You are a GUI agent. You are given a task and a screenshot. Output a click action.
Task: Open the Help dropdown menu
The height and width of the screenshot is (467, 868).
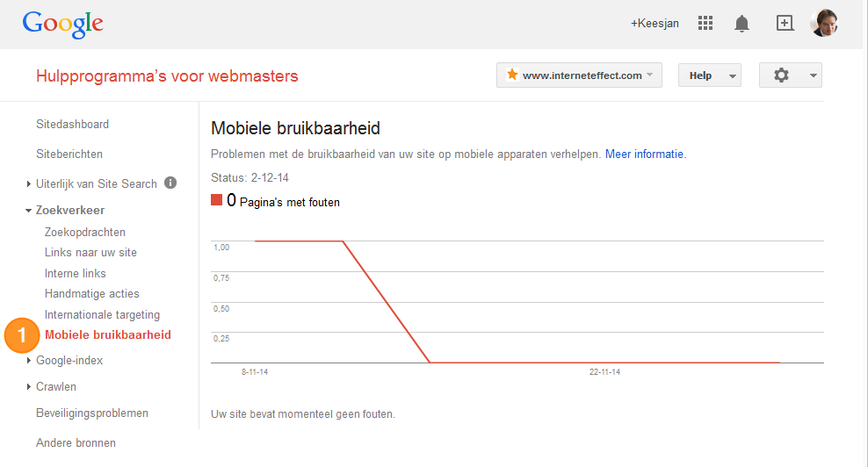click(x=709, y=75)
